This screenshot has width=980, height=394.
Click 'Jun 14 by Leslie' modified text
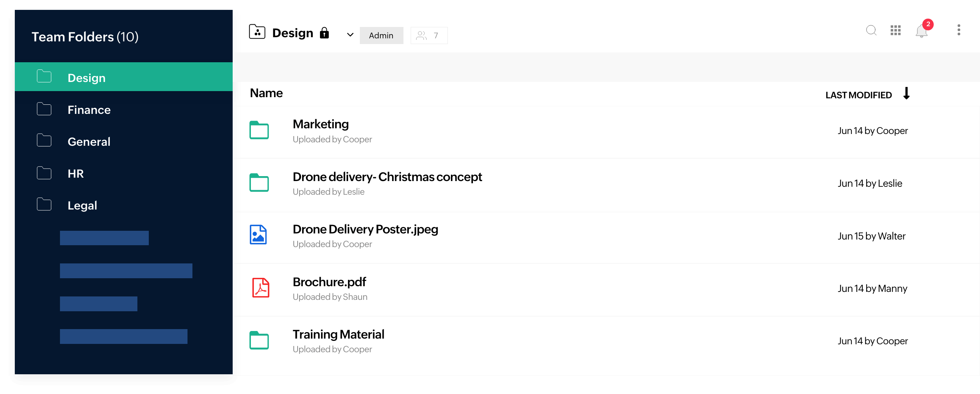870,183
